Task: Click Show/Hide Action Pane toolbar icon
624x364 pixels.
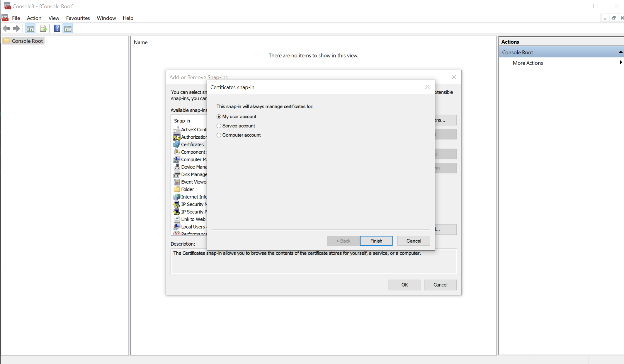Action: 68,28
